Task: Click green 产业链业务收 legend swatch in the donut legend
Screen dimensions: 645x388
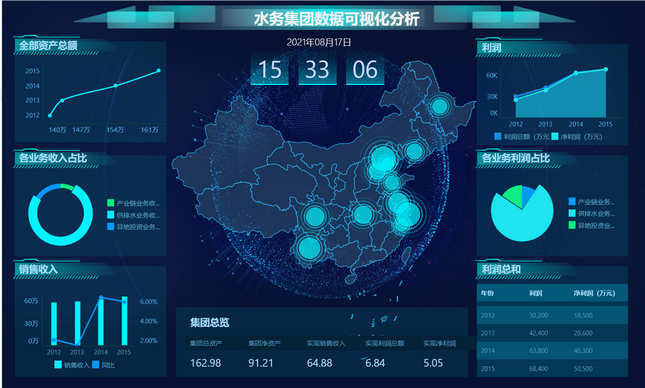Action: tap(111, 203)
